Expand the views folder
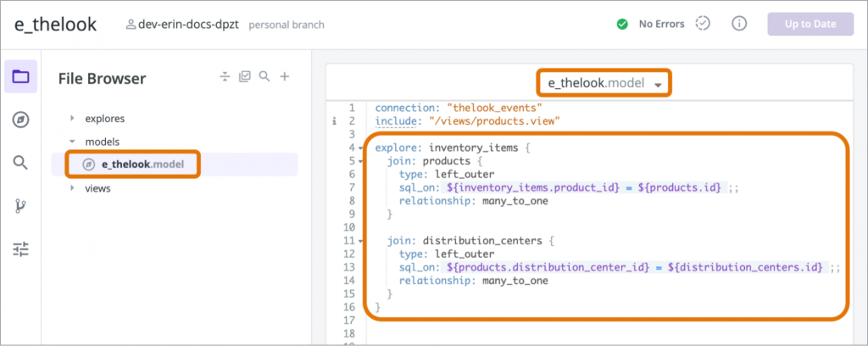Viewport: 868px width, 346px height. point(73,188)
